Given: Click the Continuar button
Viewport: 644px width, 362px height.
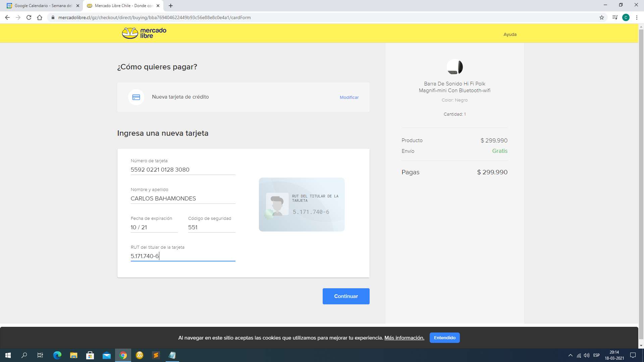Looking at the screenshot, I should pos(346,296).
